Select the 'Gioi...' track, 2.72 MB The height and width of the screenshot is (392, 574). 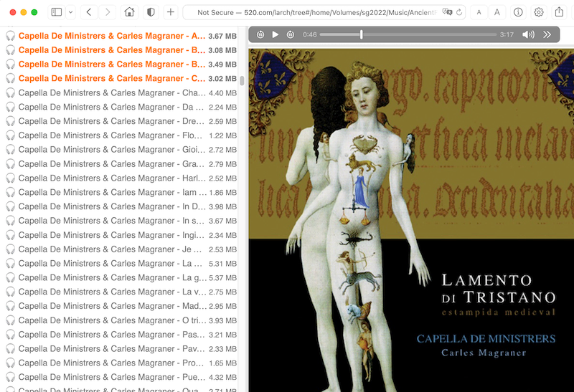(121, 150)
